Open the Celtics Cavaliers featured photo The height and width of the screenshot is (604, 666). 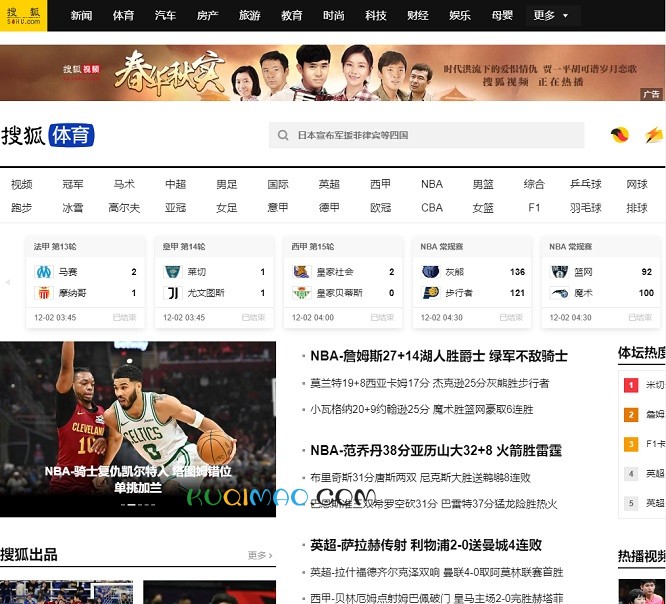(138, 429)
